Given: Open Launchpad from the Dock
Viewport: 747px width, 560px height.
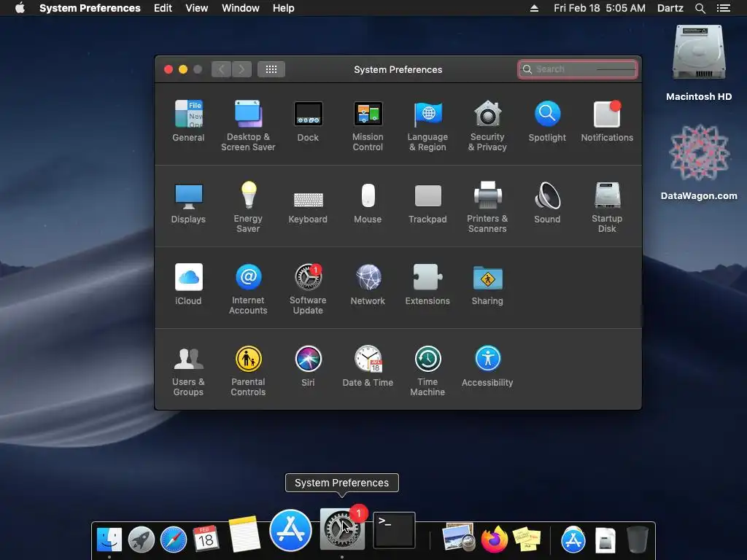Looking at the screenshot, I should 141,540.
